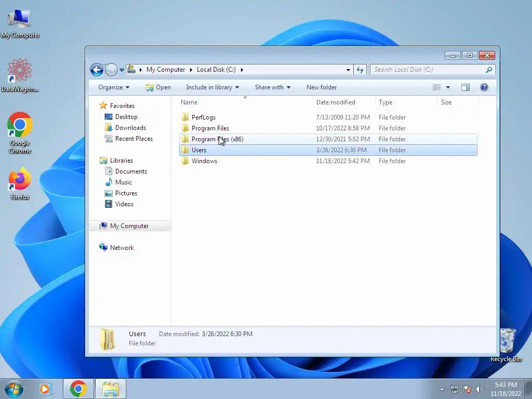532x399 pixels.
Task: Minimize the Explorer window
Action: (453, 55)
